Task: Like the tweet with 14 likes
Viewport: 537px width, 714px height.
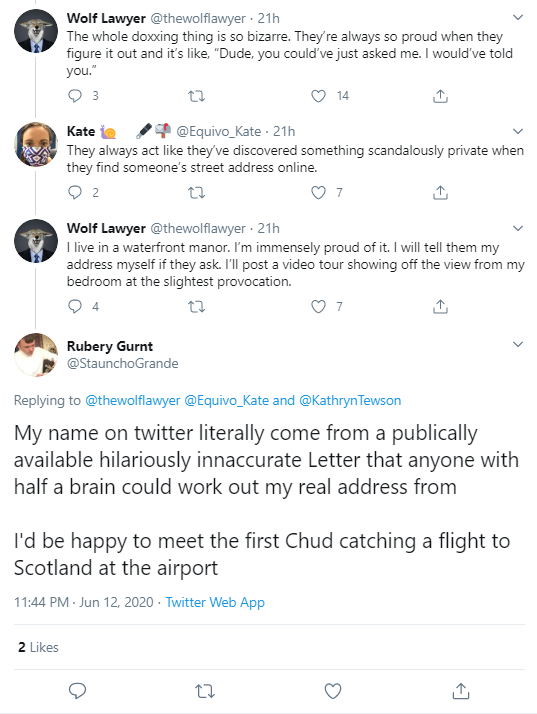Action: pos(318,96)
